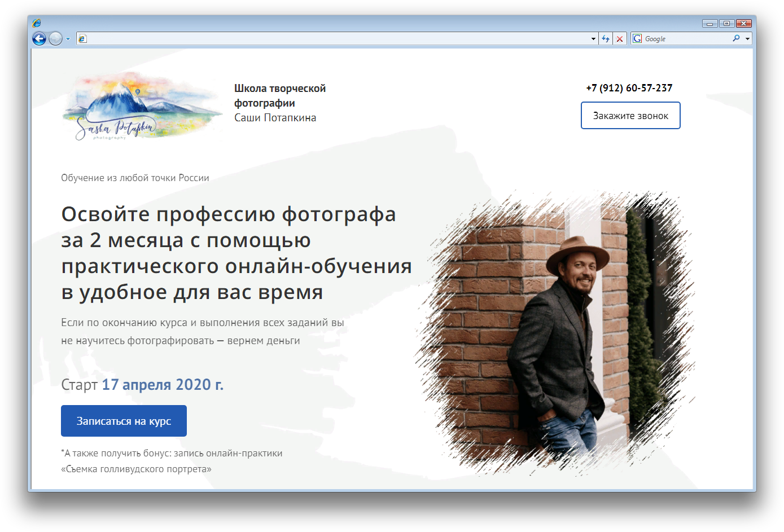The width and height of the screenshot is (784, 532).
Task: Click the Sasha Potapkin watercolor logo
Action: [141, 107]
